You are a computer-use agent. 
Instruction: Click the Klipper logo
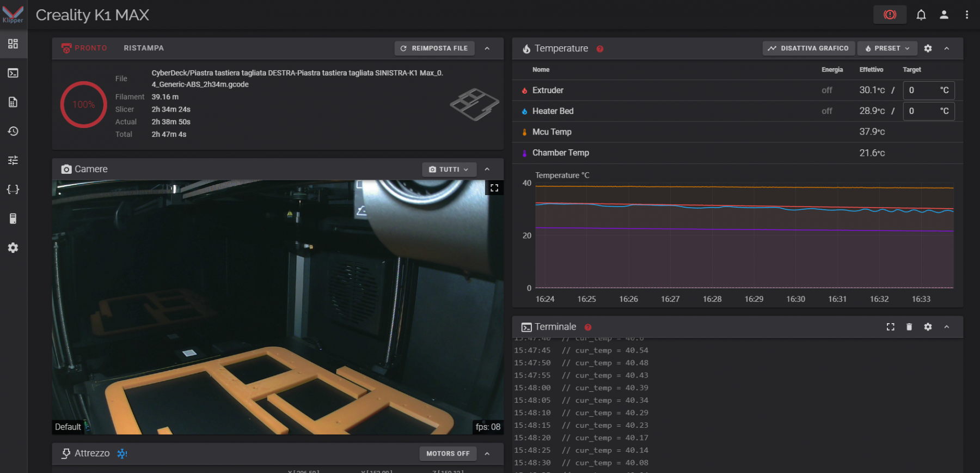tap(13, 14)
